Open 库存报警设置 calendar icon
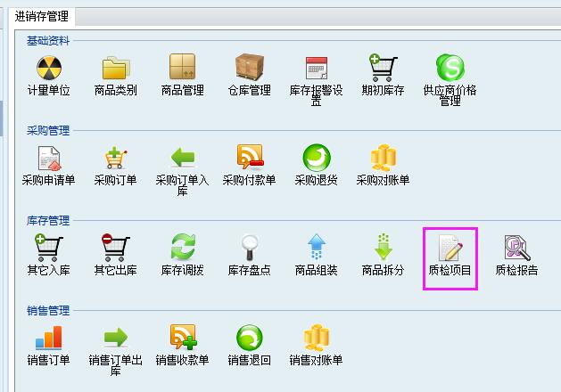The width and height of the screenshot is (561, 392). click(317, 68)
